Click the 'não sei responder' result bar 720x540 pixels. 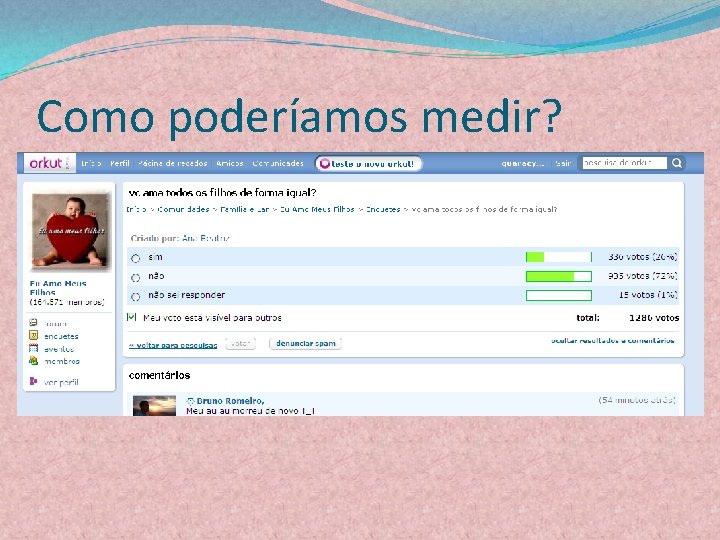tap(559, 295)
